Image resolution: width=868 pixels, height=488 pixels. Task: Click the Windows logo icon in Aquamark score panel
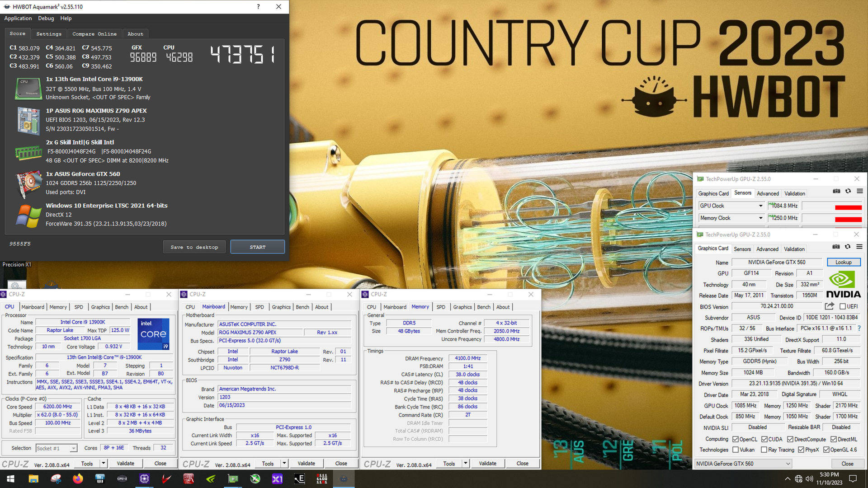tap(28, 216)
